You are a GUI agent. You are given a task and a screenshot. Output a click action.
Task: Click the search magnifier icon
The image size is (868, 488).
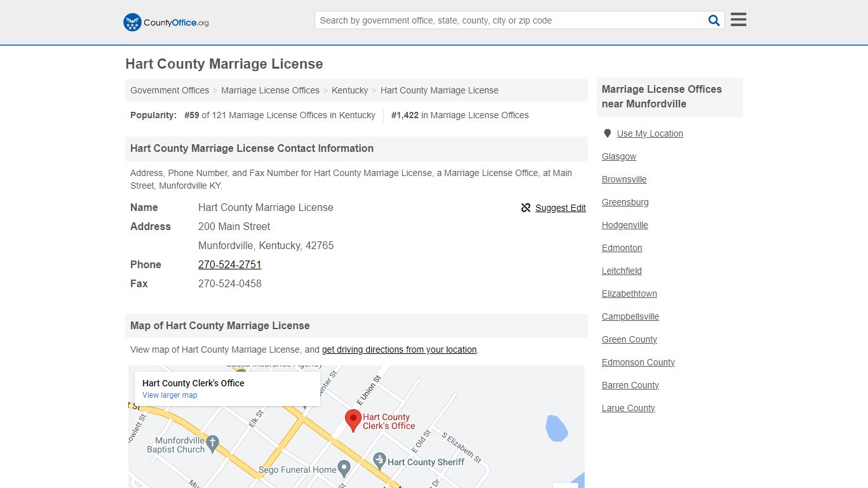coord(714,20)
